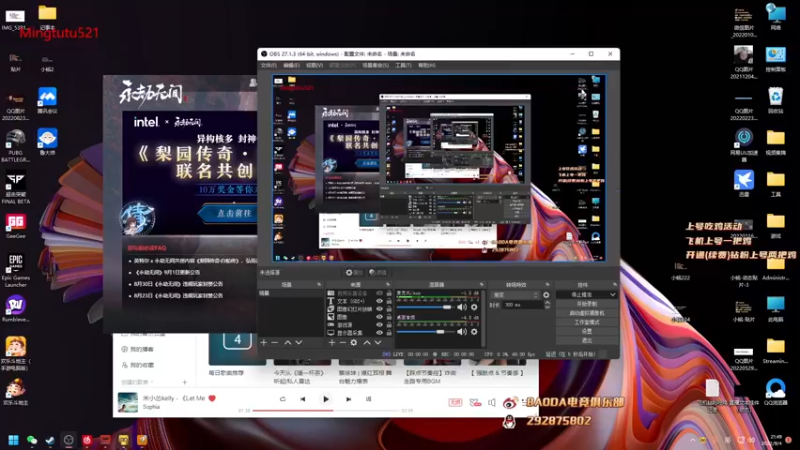This screenshot has height=450, width=800.
Task: Toggle visibility of the image source
Action: point(379,317)
